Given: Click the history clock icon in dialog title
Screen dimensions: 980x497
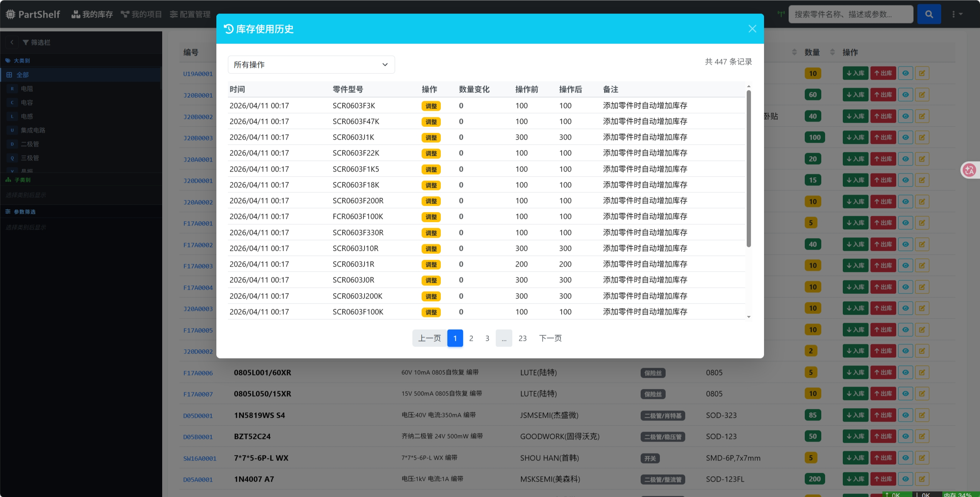Looking at the screenshot, I should point(229,29).
